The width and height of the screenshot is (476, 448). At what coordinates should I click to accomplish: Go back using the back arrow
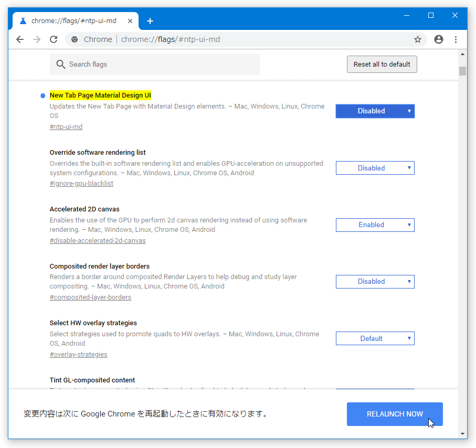tap(20, 39)
